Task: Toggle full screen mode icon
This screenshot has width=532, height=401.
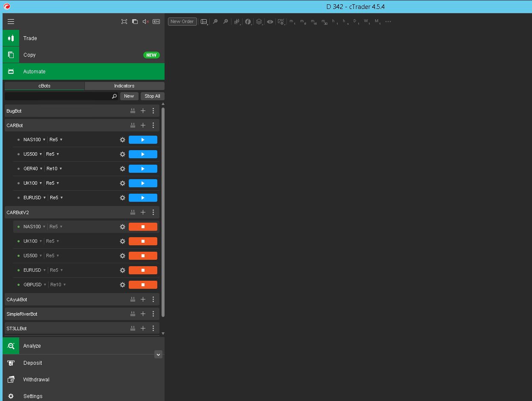Action: click(124, 21)
